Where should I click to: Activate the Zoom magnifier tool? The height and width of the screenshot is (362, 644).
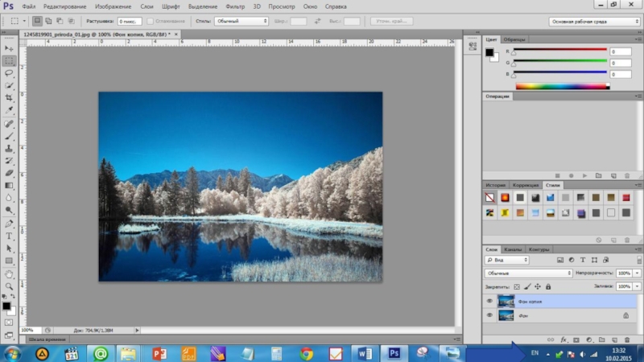pyautogui.click(x=9, y=286)
